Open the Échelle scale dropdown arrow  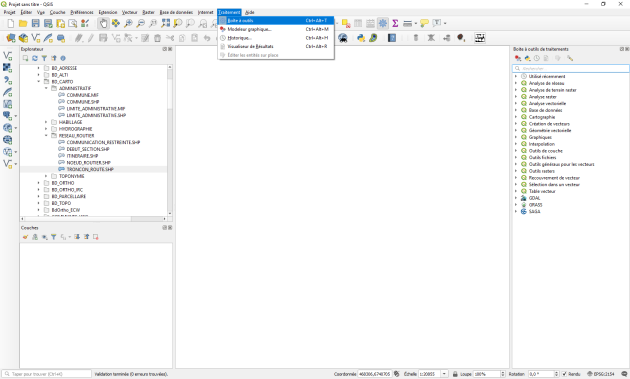pyautogui.click(x=444, y=374)
